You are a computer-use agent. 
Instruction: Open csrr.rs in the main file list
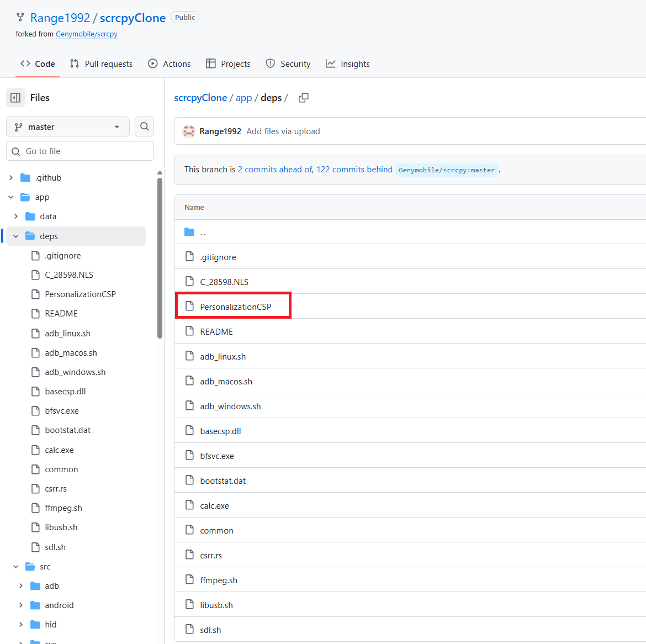pyautogui.click(x=211, y=556)
